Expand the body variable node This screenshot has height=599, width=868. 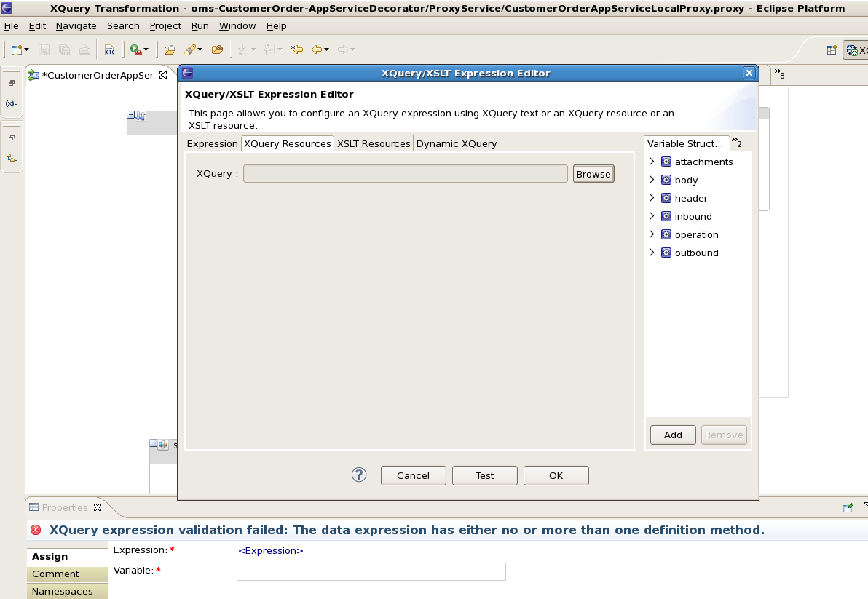652,180
